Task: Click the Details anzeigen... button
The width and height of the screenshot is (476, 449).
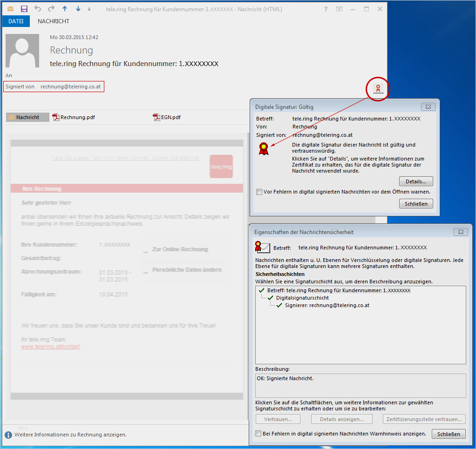Action: [342, 419]
